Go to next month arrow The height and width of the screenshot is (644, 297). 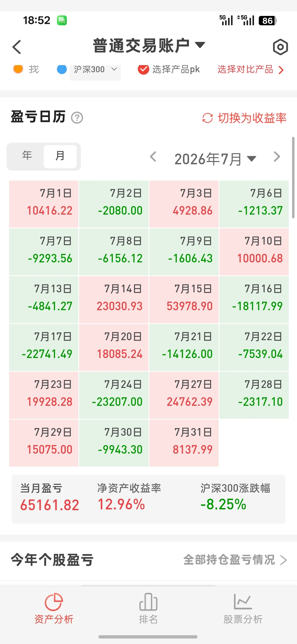[277, 157]
